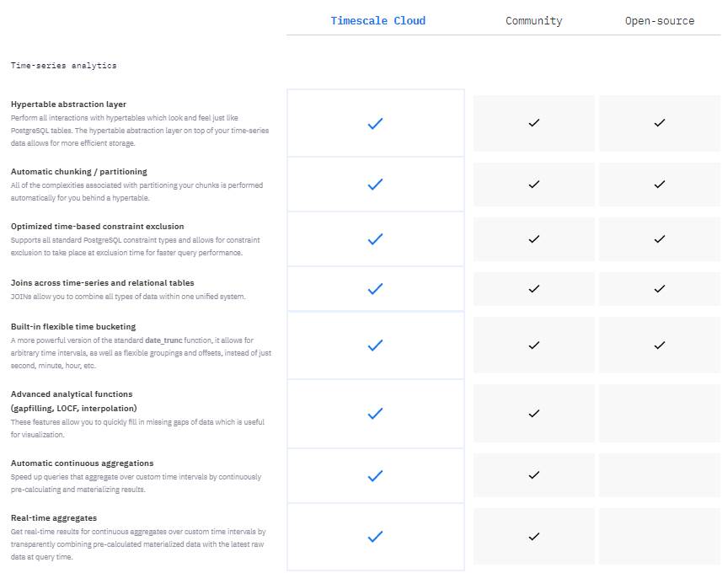Click the Time-series analytics section label
This screenshot has height=573, width=728.
pos(63,65)
